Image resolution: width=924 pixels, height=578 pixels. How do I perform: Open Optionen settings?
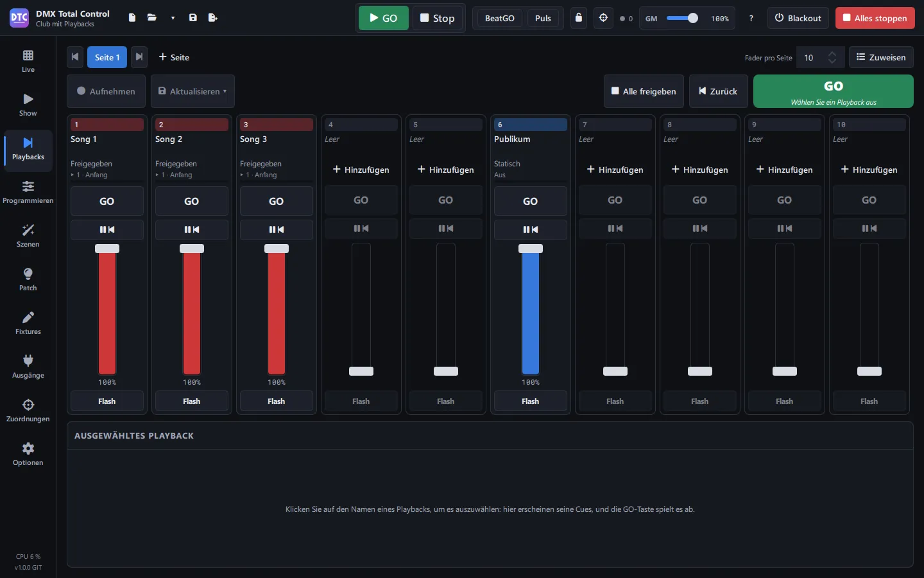[x=28, y=455]
